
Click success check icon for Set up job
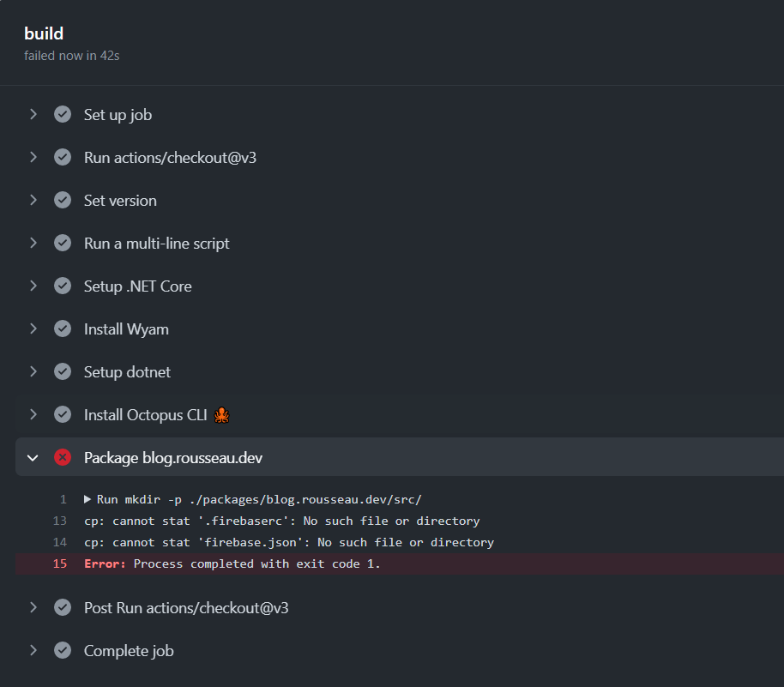[63, 115]
